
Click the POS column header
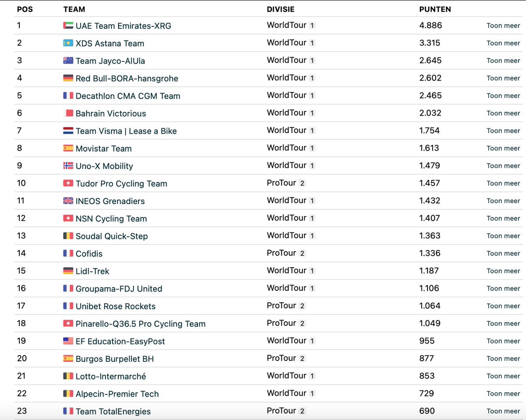[x=25, y=9]
